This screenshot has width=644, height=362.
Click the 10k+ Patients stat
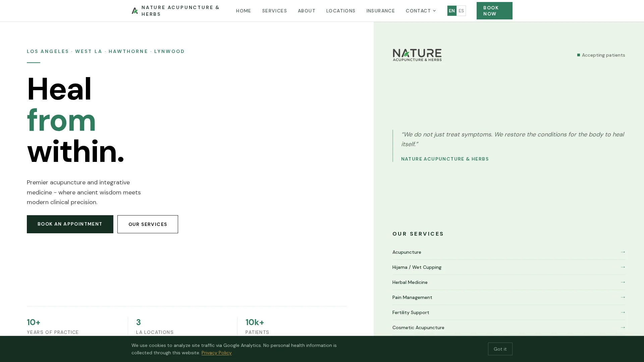point(257,326)
